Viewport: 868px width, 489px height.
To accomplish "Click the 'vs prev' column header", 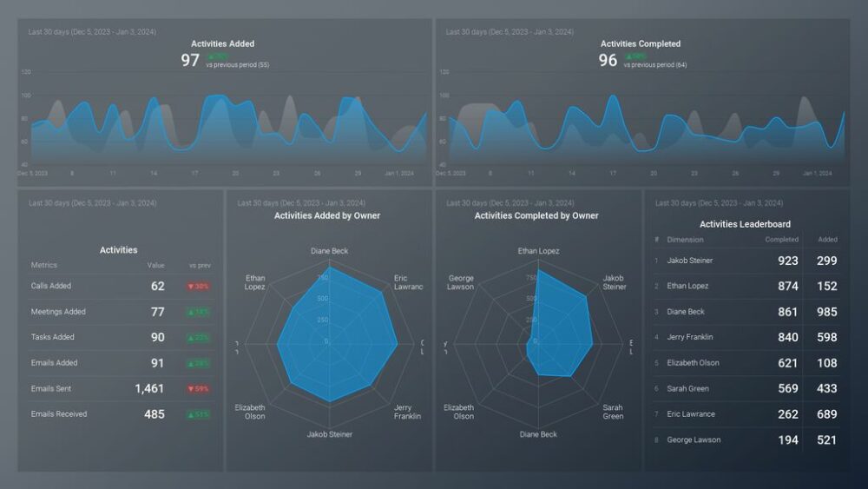I will (x=200, y=266).
